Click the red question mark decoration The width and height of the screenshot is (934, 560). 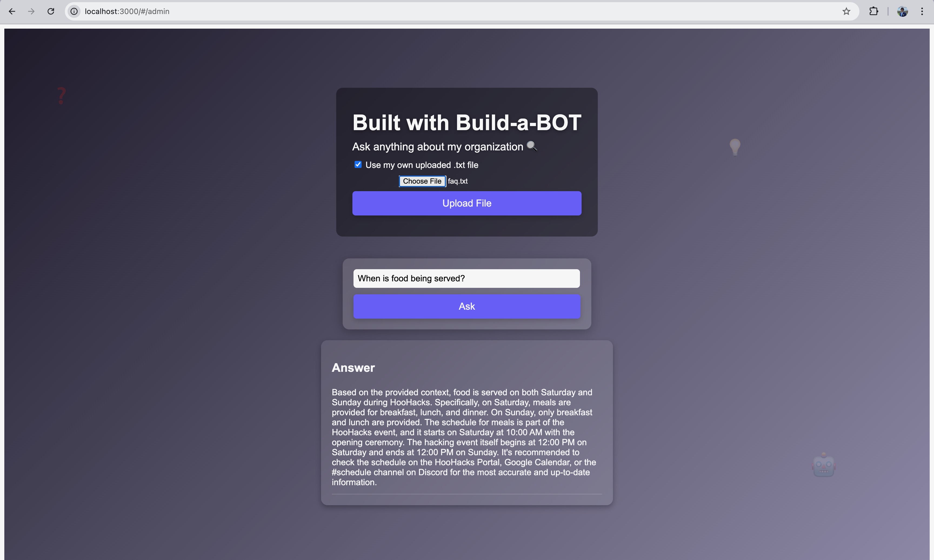(x=61, y=96)
